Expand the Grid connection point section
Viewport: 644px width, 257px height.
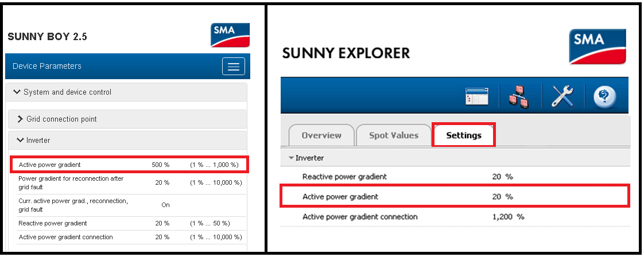[20, 119]
